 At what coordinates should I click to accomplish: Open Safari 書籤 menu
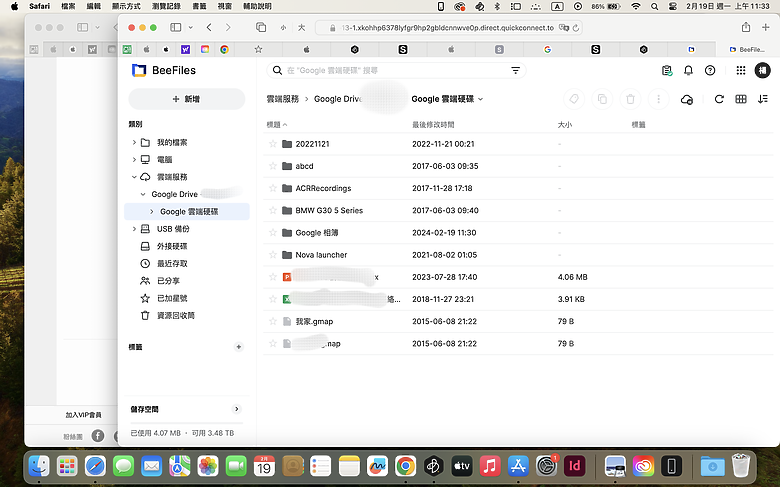point(199,6)
